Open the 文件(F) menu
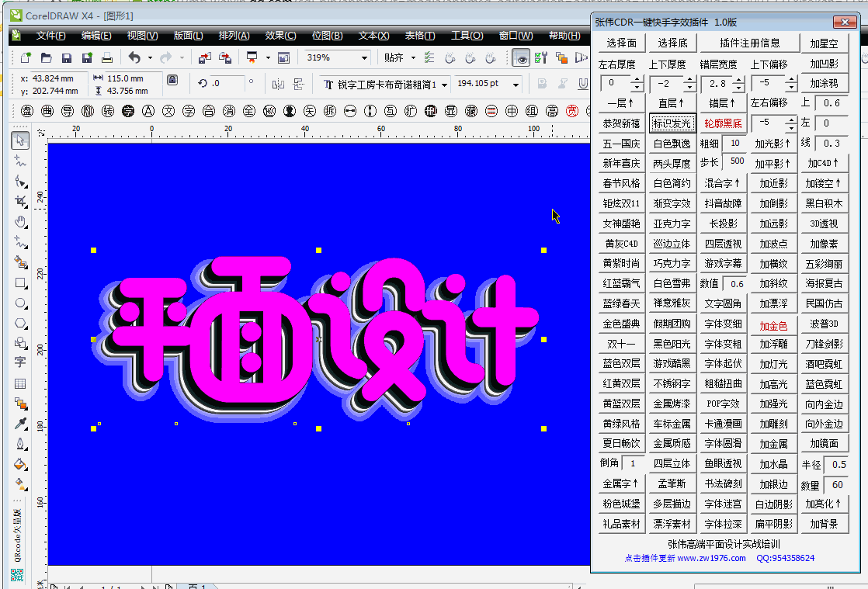Screen dimensions: 868x589 (51, 36)
